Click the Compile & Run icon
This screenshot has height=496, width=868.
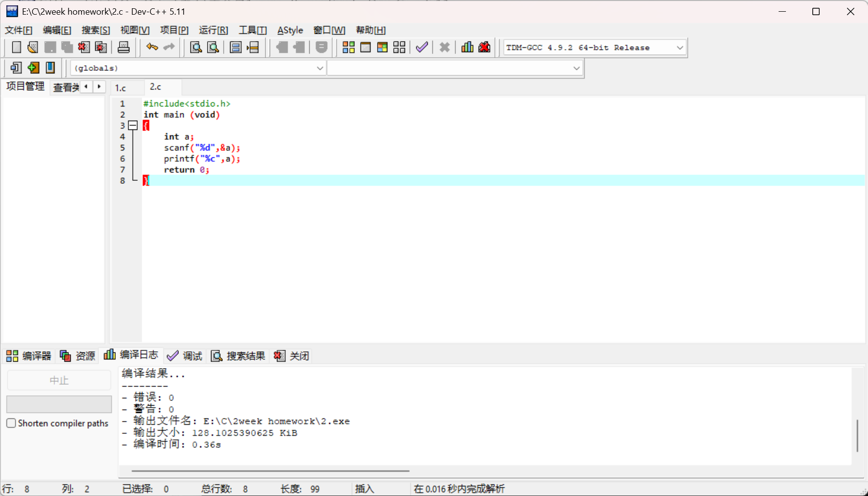click(x=382, y=47)
